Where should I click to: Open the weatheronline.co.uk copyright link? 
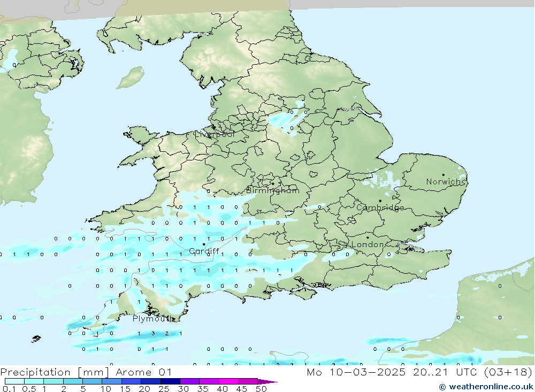pyautogui.click(x=486, y=387)
